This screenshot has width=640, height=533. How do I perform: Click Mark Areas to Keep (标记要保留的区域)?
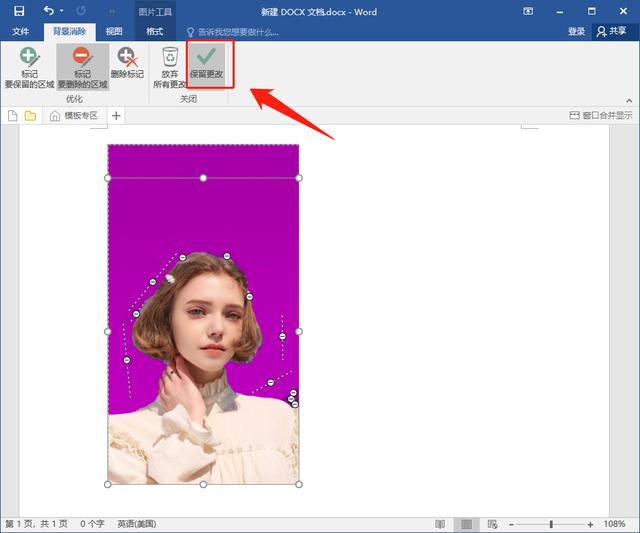[x=28, y=68]
